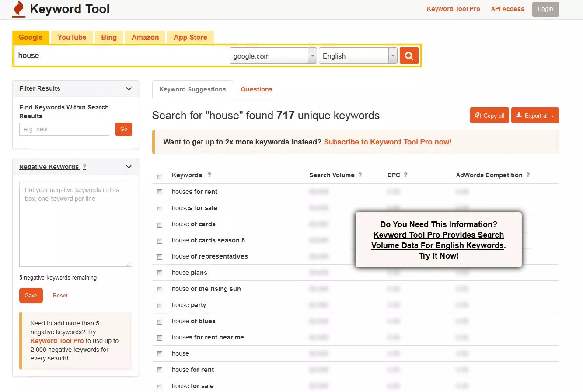Open the Questions tab
The image size is (583, 392).
256,89
